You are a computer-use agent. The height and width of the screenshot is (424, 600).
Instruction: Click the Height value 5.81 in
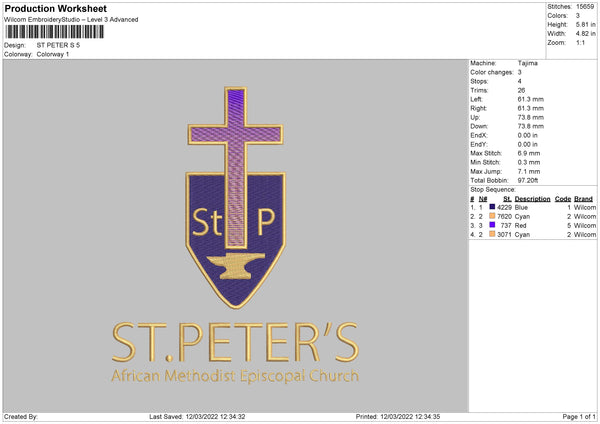(x=585, y=24)
